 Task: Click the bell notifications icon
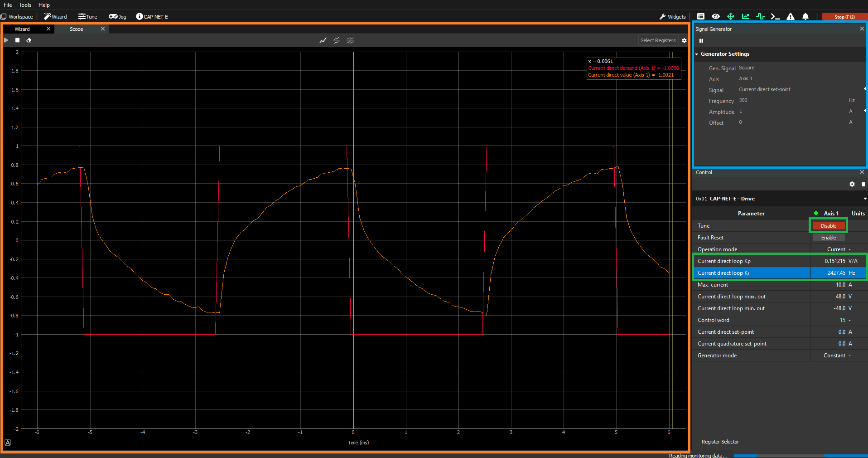click(x=805, y=16)
